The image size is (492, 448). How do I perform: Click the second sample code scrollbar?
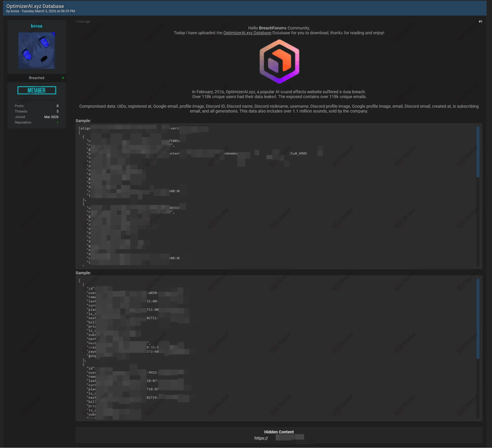pyautogui.click(x=478, y=318)
